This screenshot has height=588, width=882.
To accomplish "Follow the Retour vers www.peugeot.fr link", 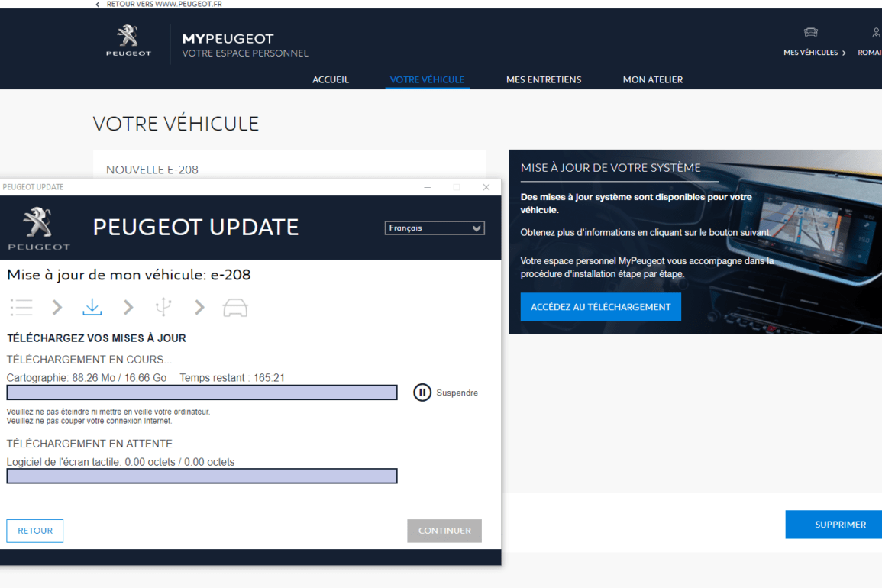I will [163, 5].
